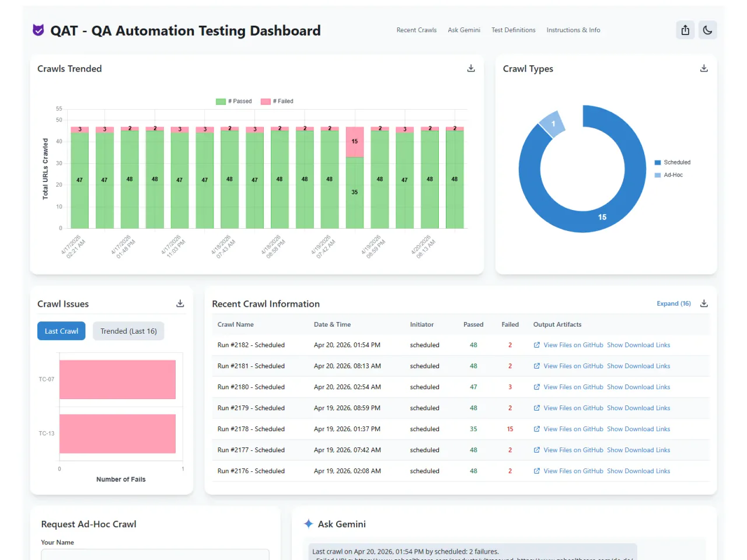
Task: Show Download Links for Run #2181
Action: 638,366
